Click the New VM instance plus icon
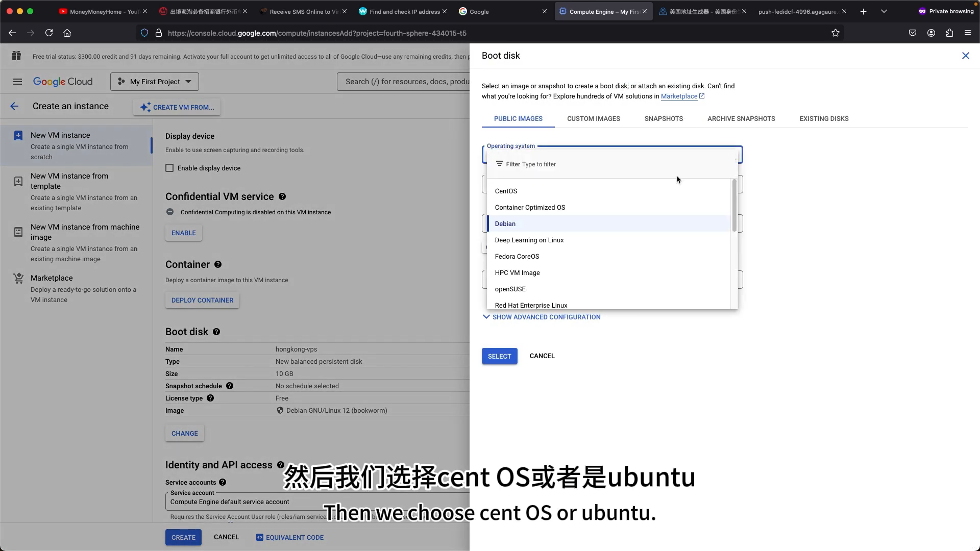The width and height of the screenshot is (980, 551). tap(18, 135)
